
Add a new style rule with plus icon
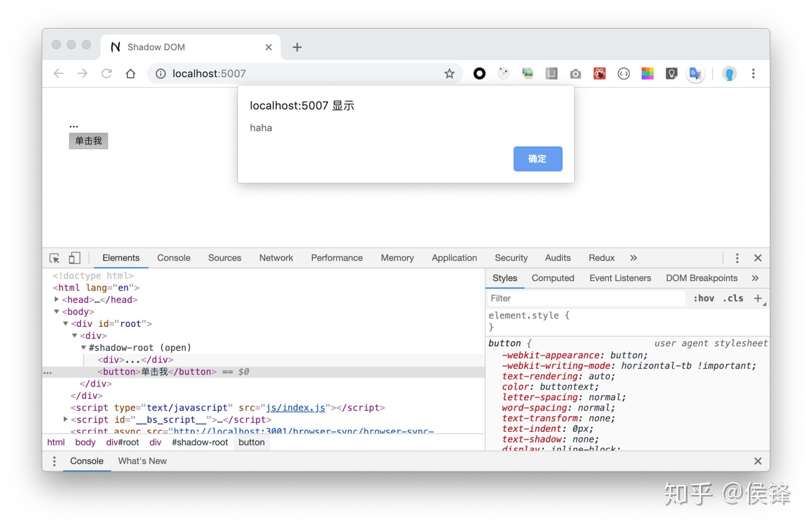[x=758, y=298]
